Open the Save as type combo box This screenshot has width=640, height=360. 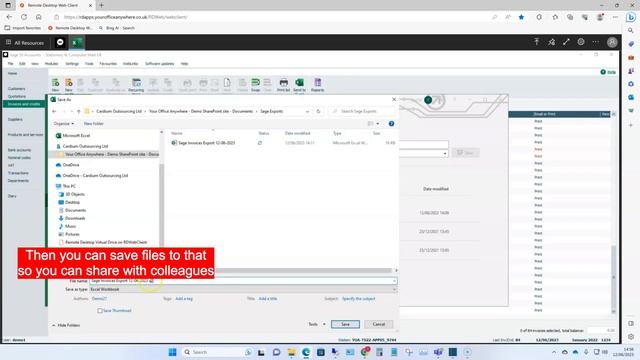pos(243,289)
